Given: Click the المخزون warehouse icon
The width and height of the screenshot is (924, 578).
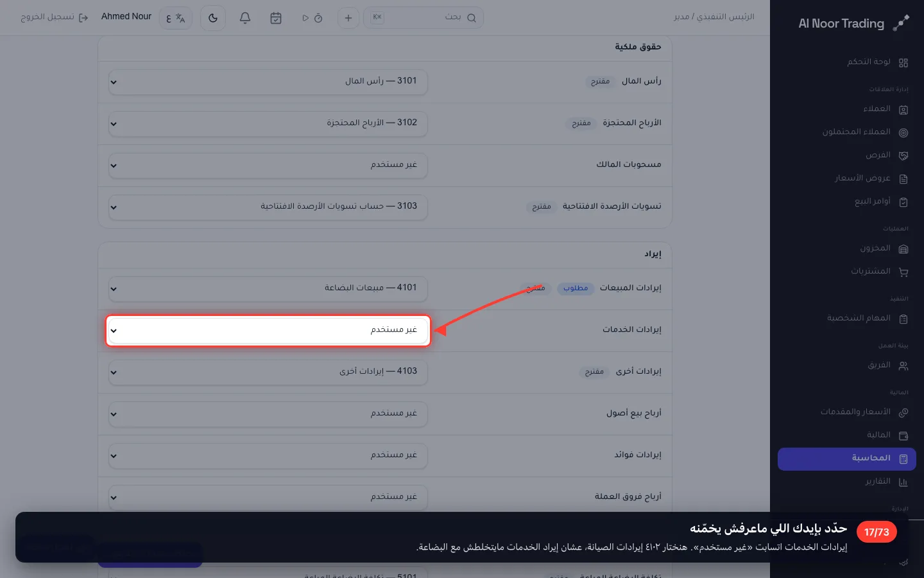Looking at the screenshot, I should click(903, 249).
